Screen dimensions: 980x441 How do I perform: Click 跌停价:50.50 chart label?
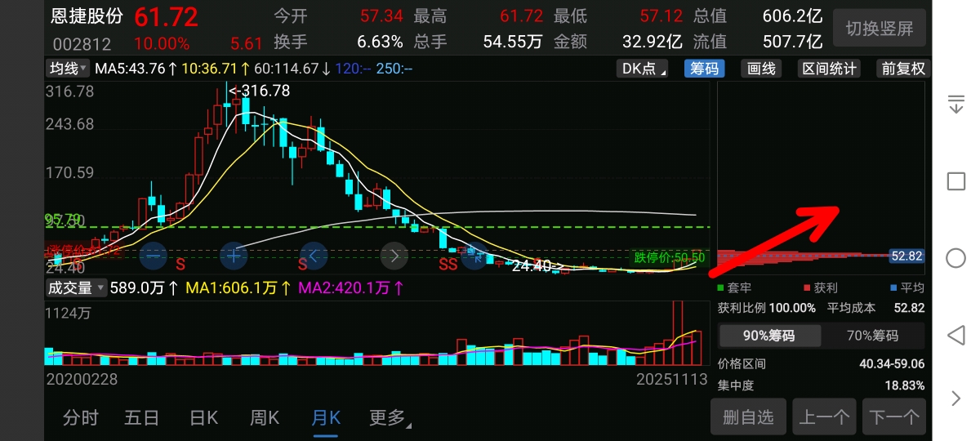tap(670, 258)
